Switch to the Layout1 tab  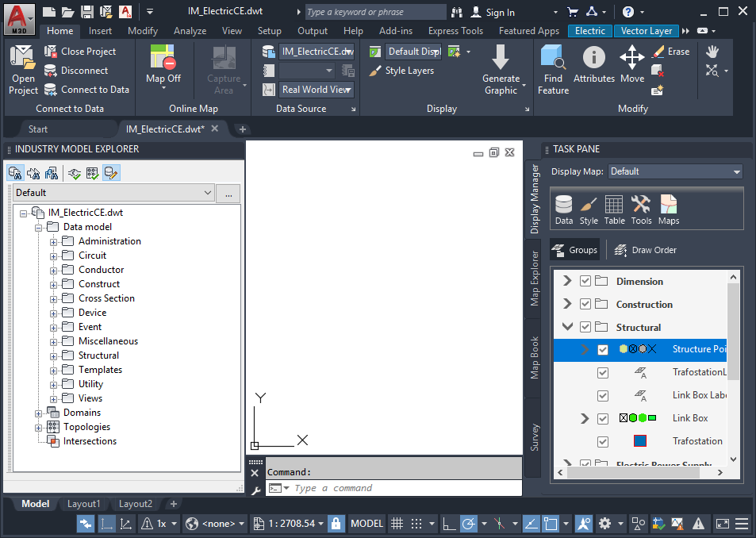click(84, 504)
